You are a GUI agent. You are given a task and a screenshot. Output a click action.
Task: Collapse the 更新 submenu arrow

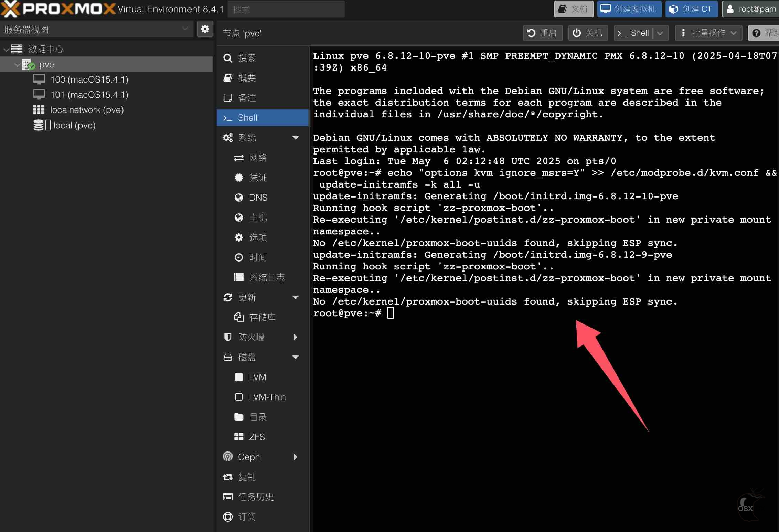295,297
